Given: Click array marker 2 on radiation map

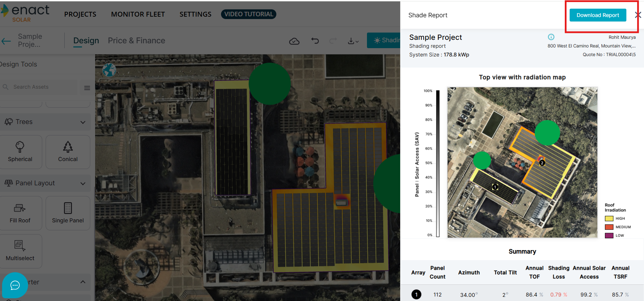Looking at the screenshot, I should point(542,163).
